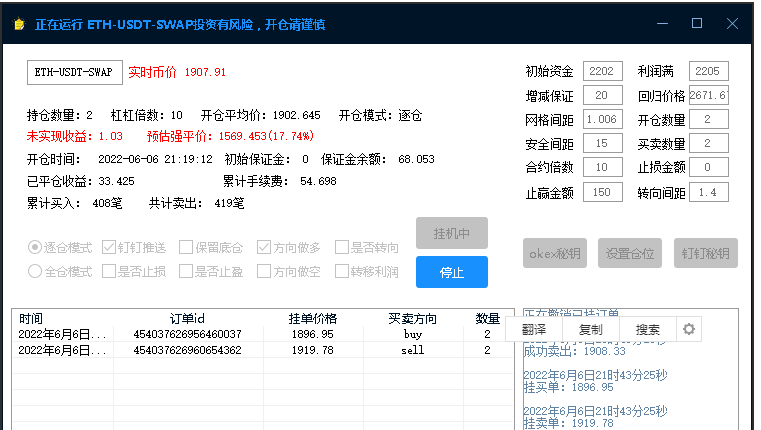Choose 搜索 in the popup menu

(647, 329)
